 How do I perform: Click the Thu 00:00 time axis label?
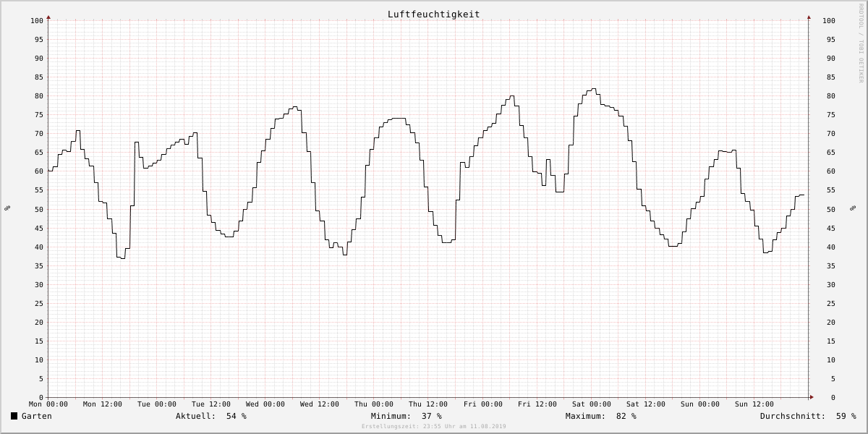(x=374, y=404)
